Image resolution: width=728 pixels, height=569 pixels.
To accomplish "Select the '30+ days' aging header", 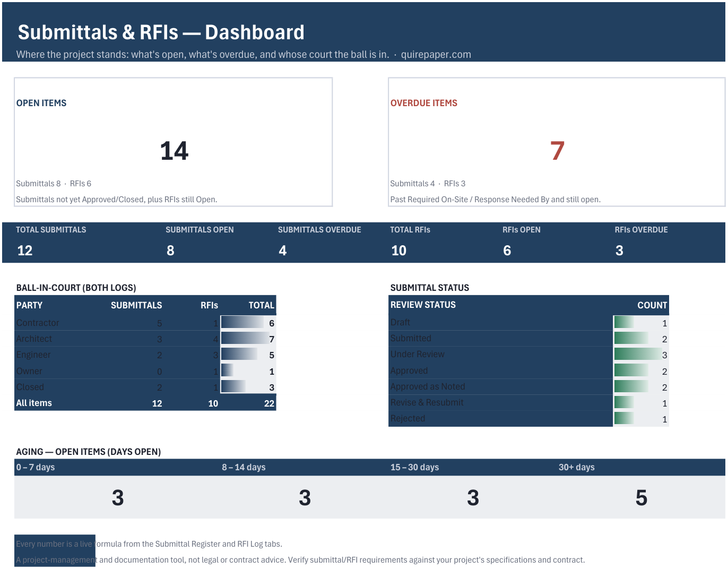I will [576, 467].
